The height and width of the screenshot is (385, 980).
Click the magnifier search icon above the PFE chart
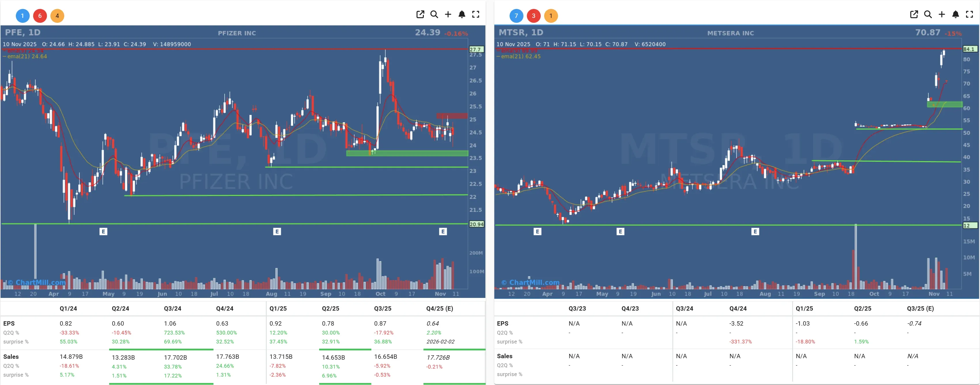(434, 14)
